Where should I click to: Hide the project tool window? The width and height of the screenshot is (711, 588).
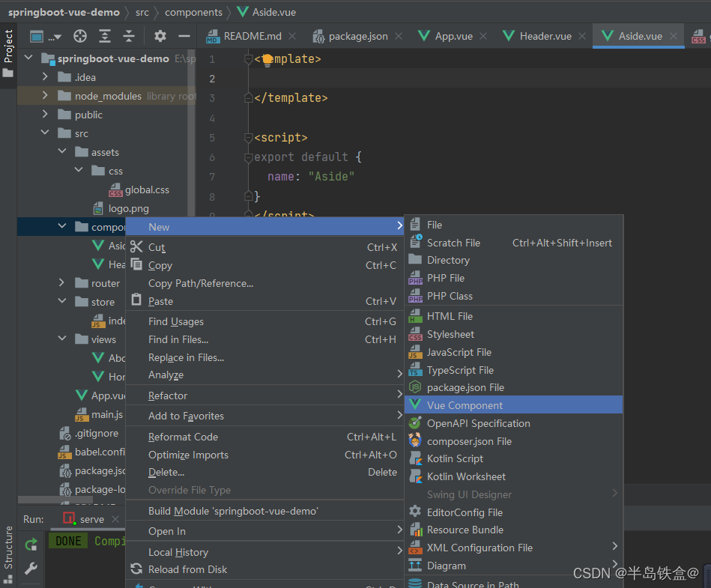(x=184, y=36)
